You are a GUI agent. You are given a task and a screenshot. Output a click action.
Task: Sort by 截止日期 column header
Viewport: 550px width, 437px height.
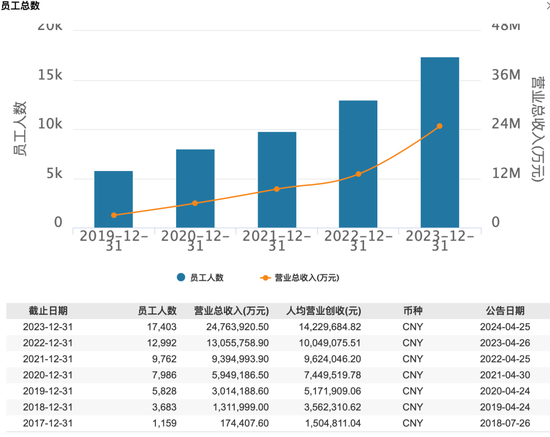point(48,311)
